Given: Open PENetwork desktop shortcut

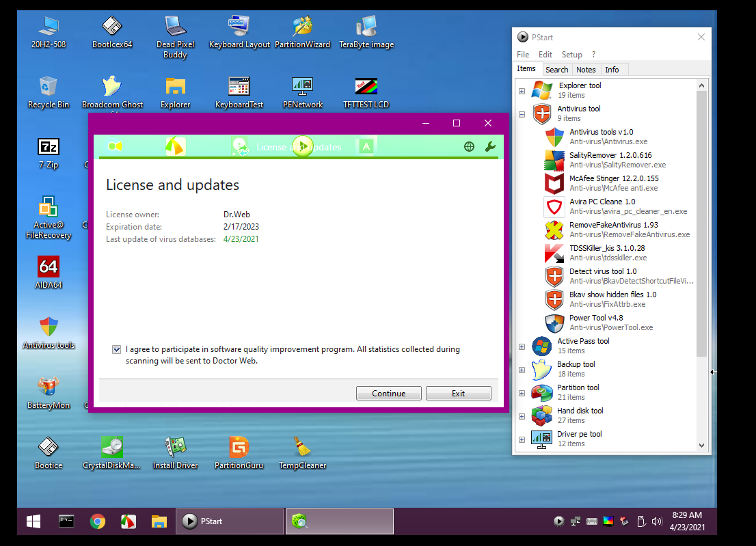Looking at the screenshot, I should click(x=302, y=93).
